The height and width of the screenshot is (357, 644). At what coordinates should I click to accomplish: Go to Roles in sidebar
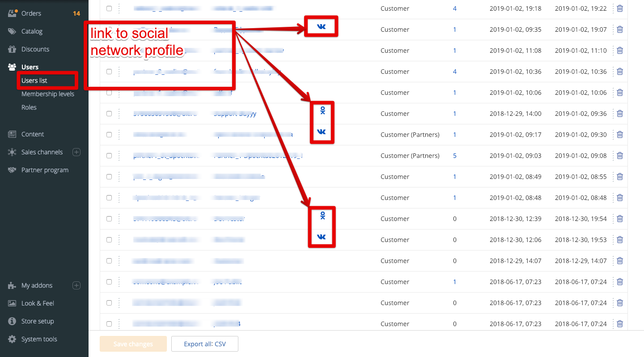[x=29, y=107]
